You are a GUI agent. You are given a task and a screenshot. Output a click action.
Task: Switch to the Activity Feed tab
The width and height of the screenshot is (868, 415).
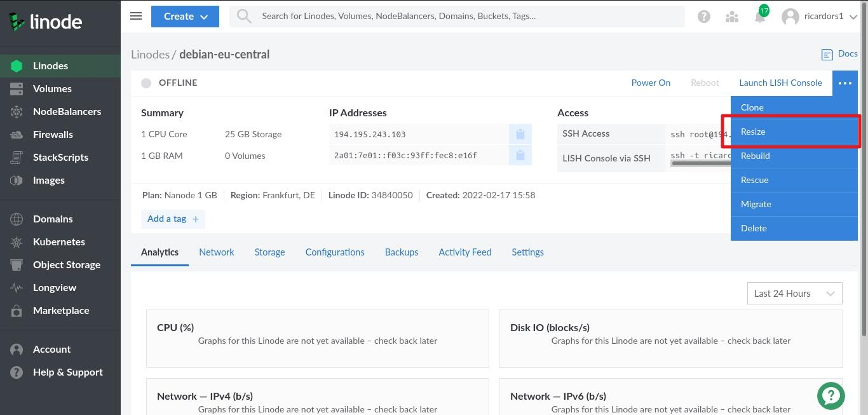(x=465, y=252)
